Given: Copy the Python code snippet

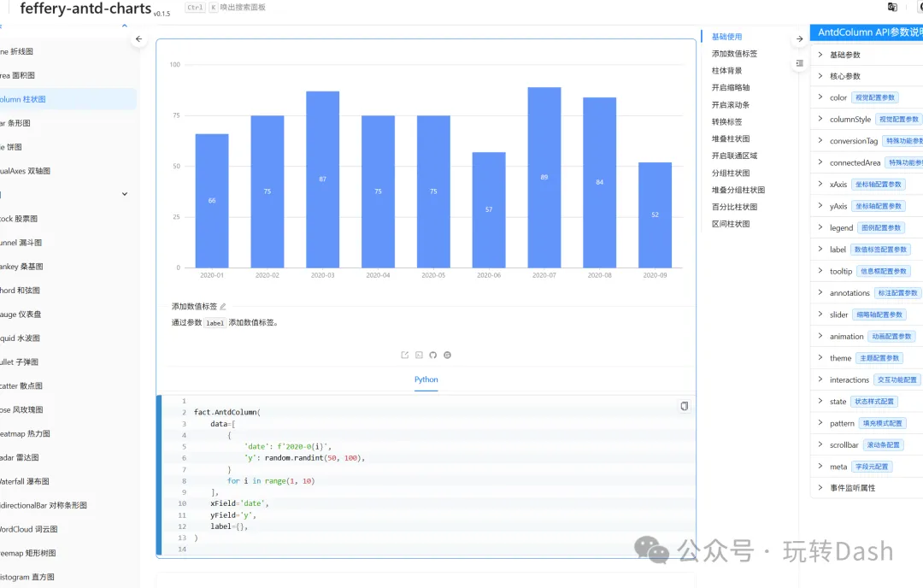Looking at the screenshot, I should [684, 406].
